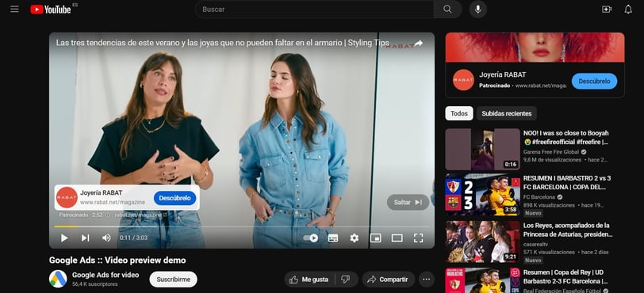Open the NOO! I was so close video title
The image size is (644, 293).
click(x=566, y=138)
